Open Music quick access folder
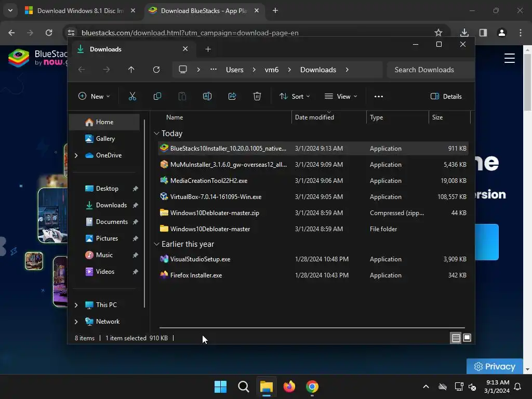This screenshot has height=399, width=532. point(104,255)
